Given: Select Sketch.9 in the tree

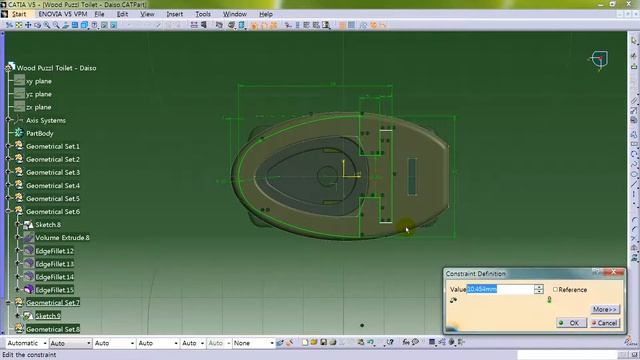Looking at the screenshot, I should [x=48, y=316].
